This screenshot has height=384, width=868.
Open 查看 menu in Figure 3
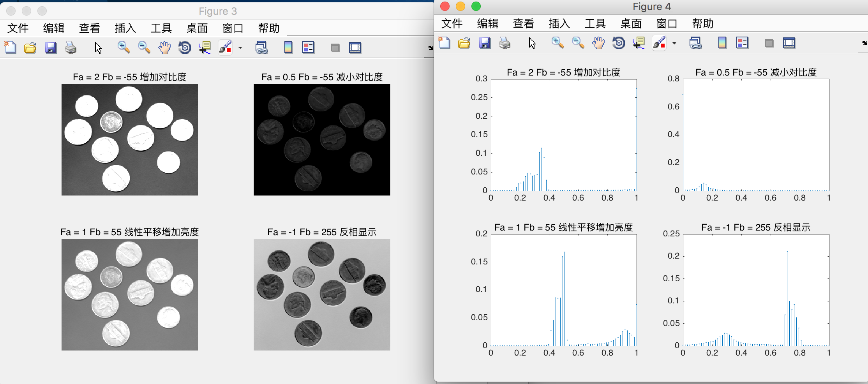point(90,28)
